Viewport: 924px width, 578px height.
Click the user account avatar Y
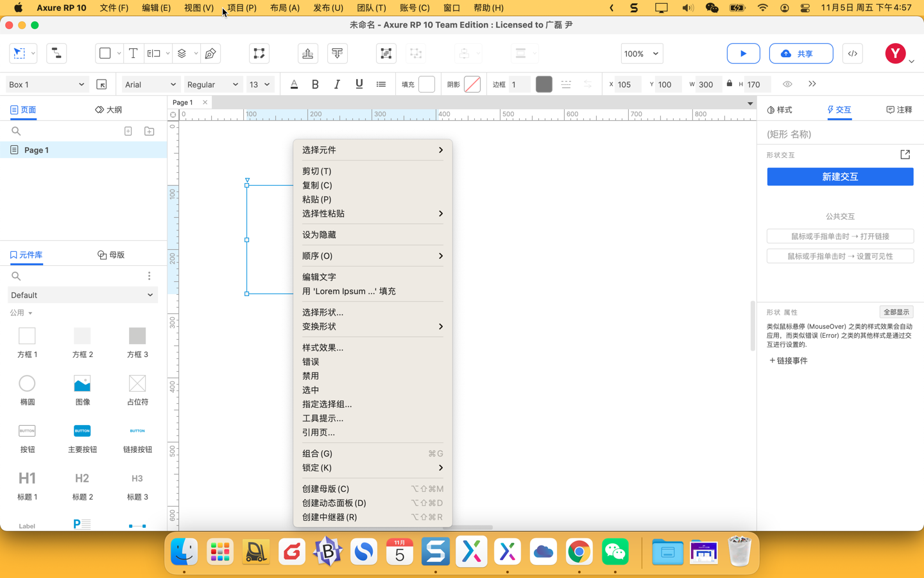(895, 53)
